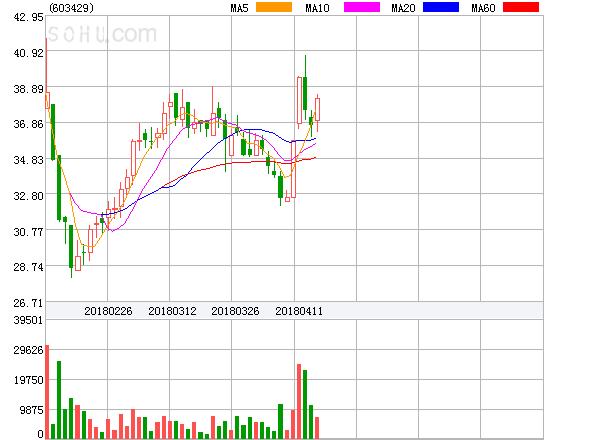Click the 38.89 price axis label
The height and width of the screenshot is (440, 600).
click(x=28, y=89)
